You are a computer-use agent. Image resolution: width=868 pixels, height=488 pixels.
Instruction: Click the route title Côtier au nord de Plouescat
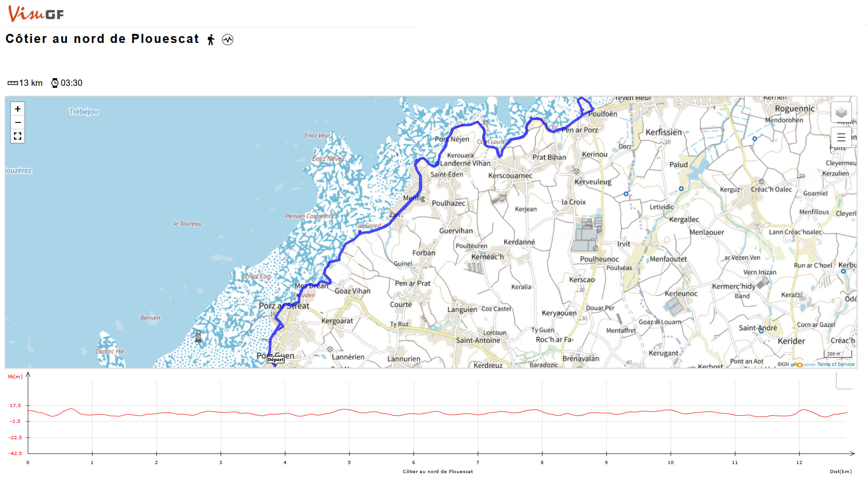(102, 39)
